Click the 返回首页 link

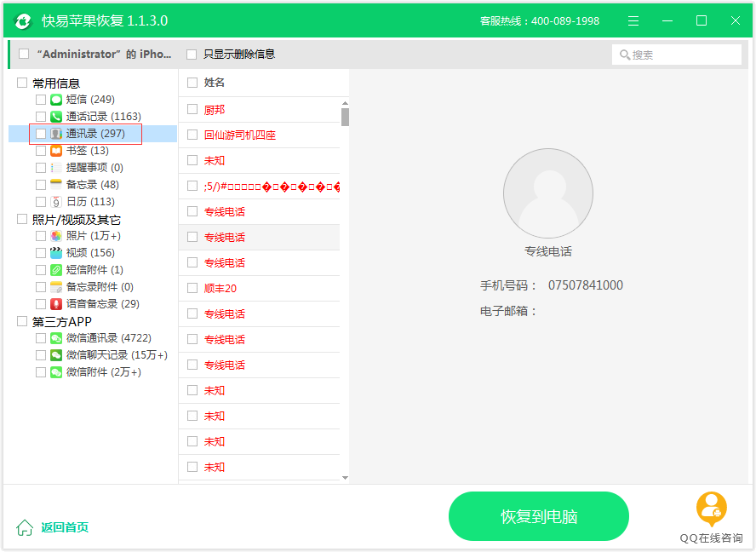65,527
